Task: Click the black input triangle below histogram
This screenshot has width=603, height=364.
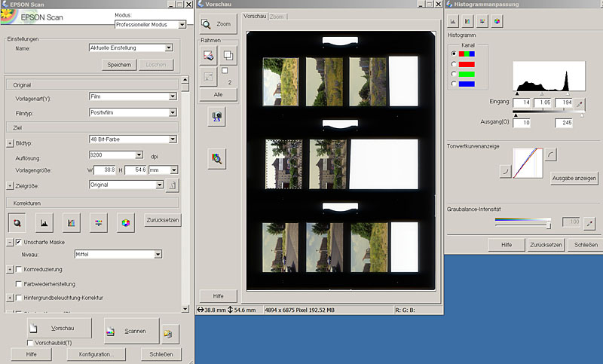Action: [x=517, y=93]
